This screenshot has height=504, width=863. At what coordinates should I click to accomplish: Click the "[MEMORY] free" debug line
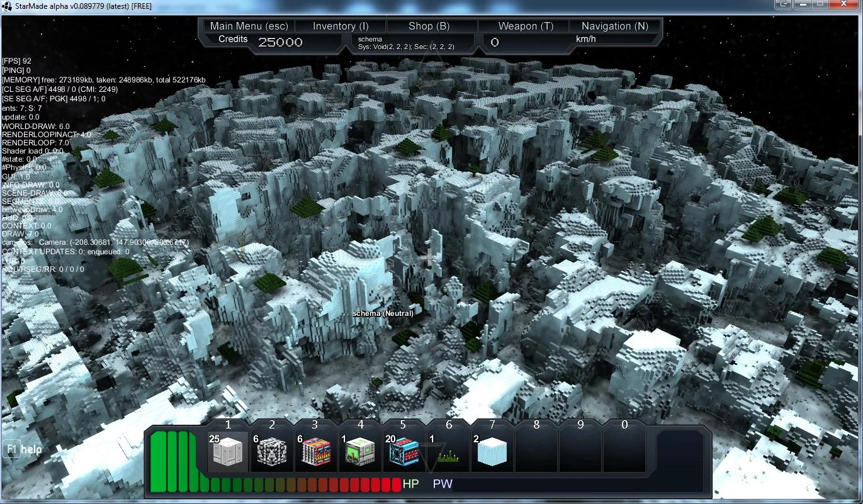pos(104,80)
